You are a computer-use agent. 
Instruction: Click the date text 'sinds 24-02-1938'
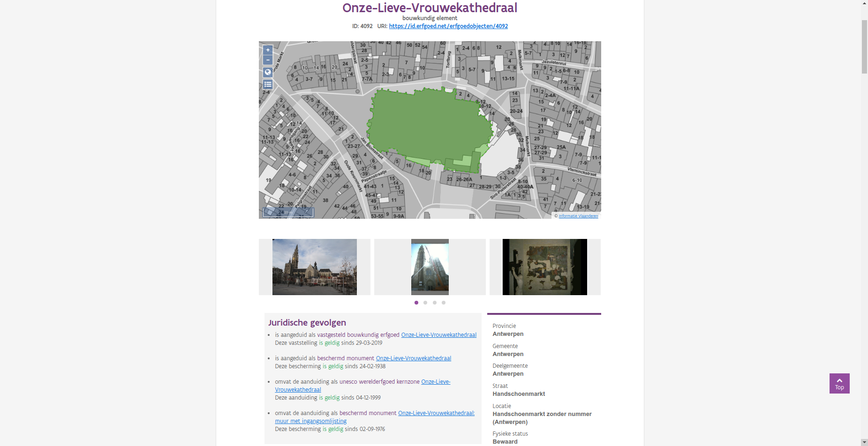point(365,366)
